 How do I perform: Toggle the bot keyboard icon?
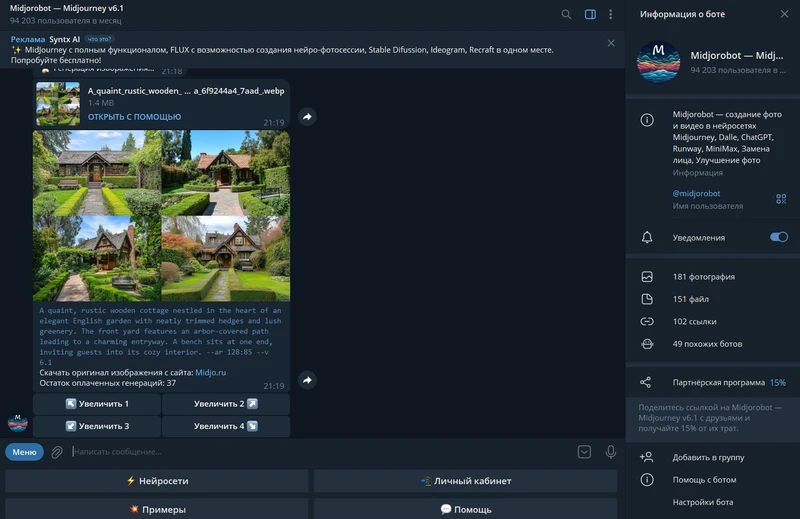tap(584, 452)
